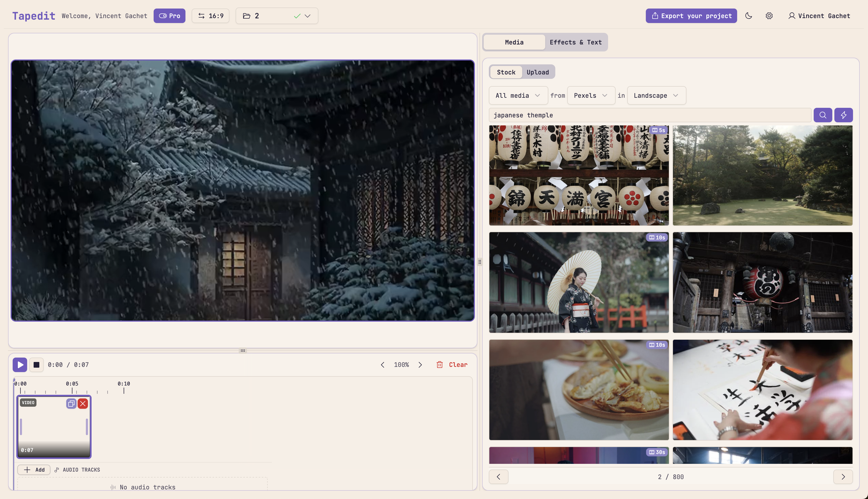Open settings gear icon

769,16
